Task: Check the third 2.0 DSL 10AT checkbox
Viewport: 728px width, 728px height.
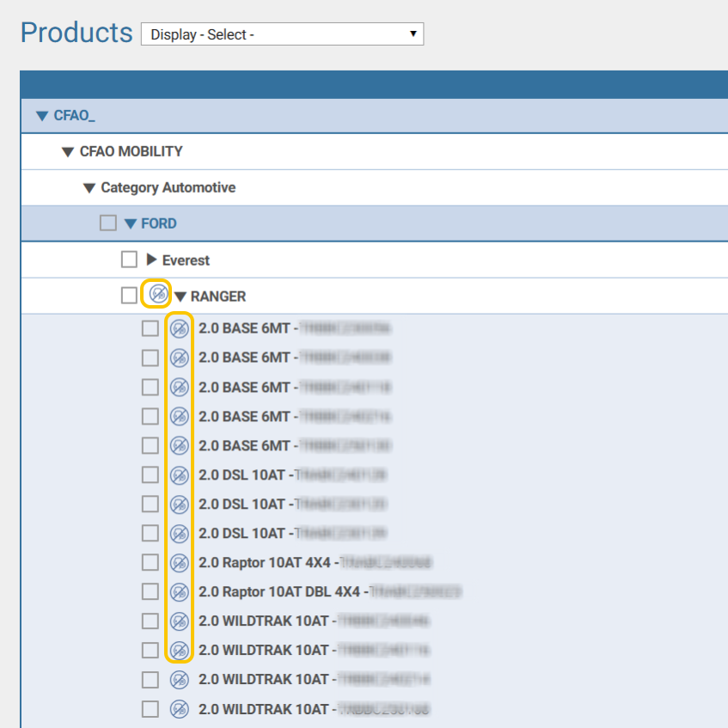Action: pyautogui.click(x=150, y=534)
